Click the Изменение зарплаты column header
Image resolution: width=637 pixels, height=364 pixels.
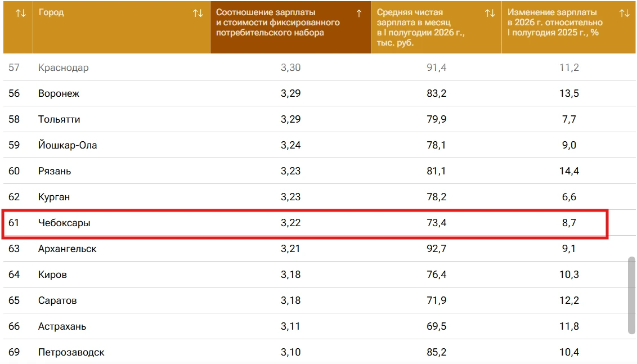pos(569,27)
